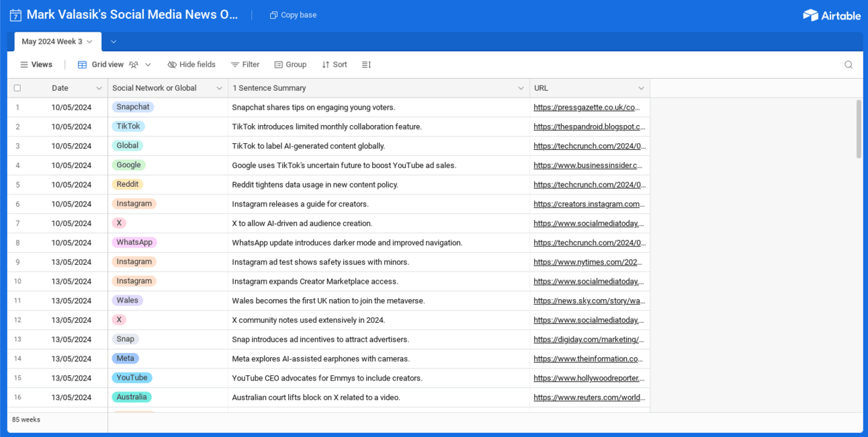Toggle the select-all rows checkbox
Viewport: 868px width, 437px height.
tap(17, 88)
